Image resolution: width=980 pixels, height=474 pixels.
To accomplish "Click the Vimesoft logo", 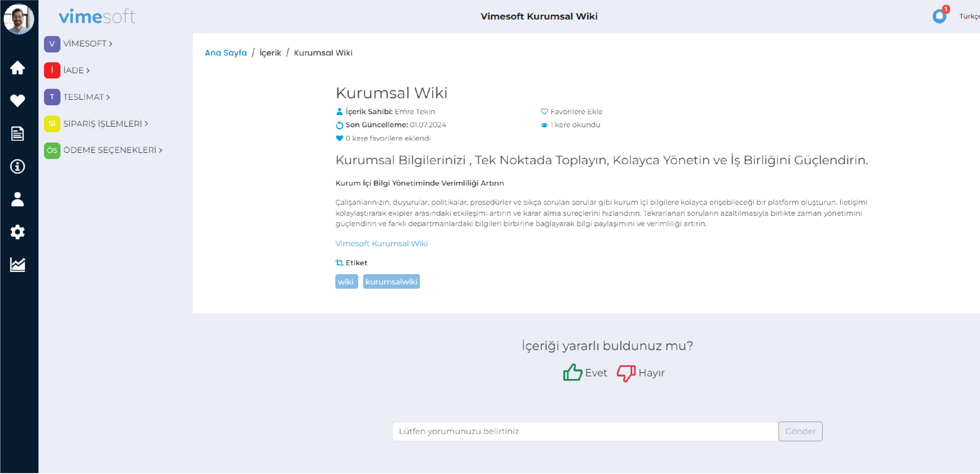I will coord(97,17).
